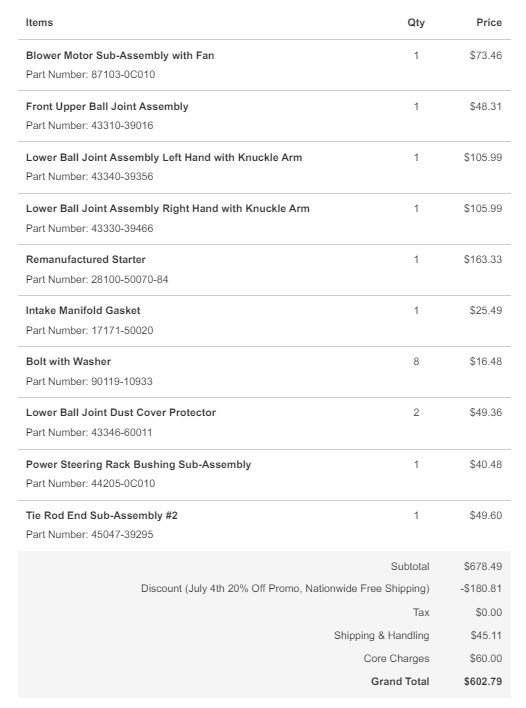
Task: Click the Subtotal amount $678.49
Action: [483, 567]
